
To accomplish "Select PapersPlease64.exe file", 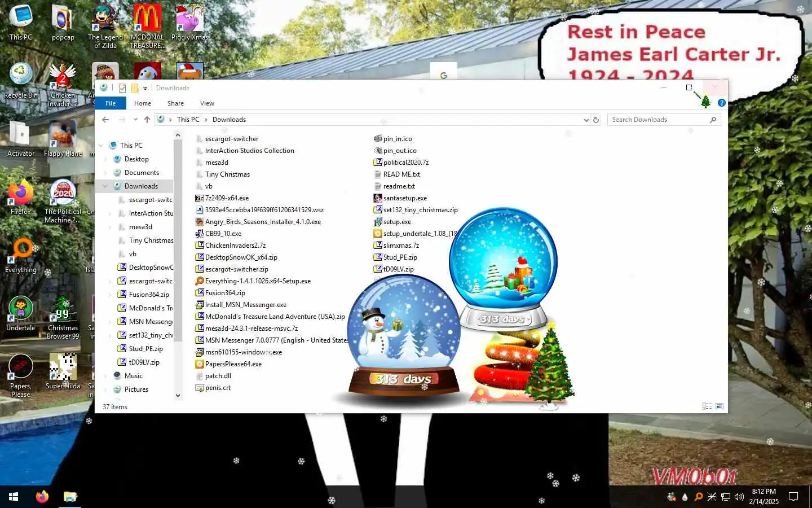I will click(x=228, y=364).
